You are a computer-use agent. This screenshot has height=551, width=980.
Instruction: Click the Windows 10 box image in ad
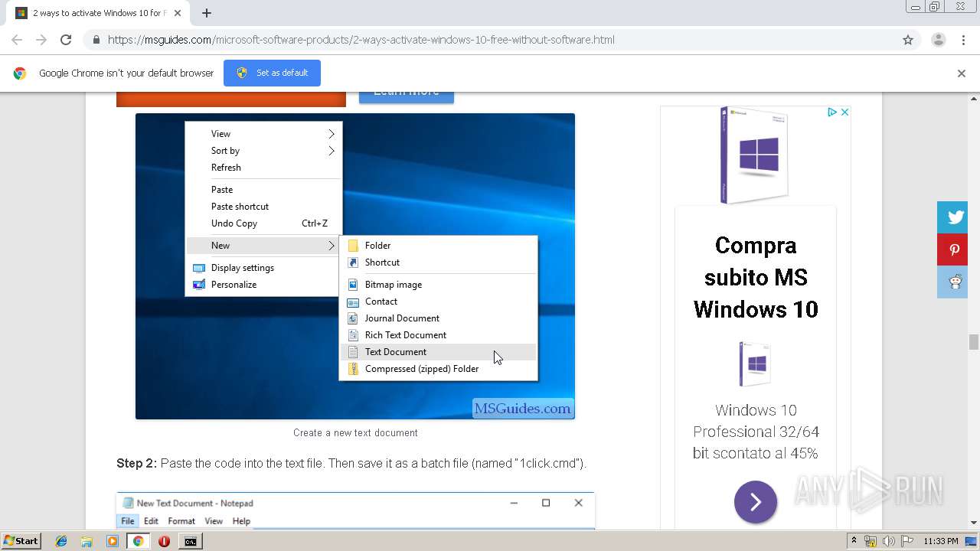755,155
